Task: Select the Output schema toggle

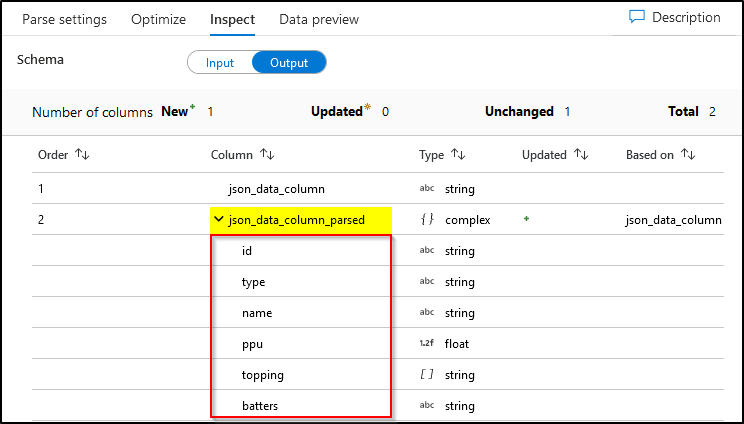Action: click(x=289, y=63)
